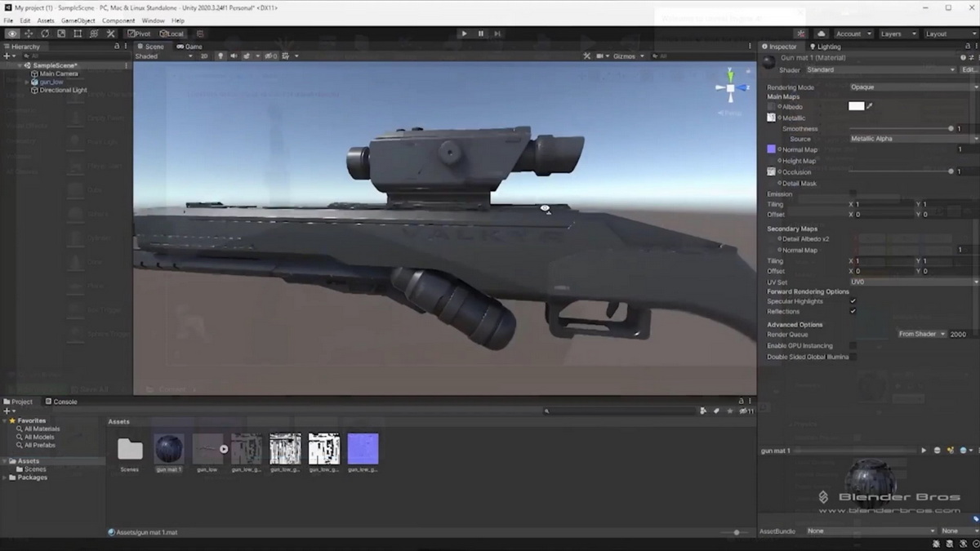Open the UV Set dropdown
The image size is (980, 551).
(x=913, y=282)
